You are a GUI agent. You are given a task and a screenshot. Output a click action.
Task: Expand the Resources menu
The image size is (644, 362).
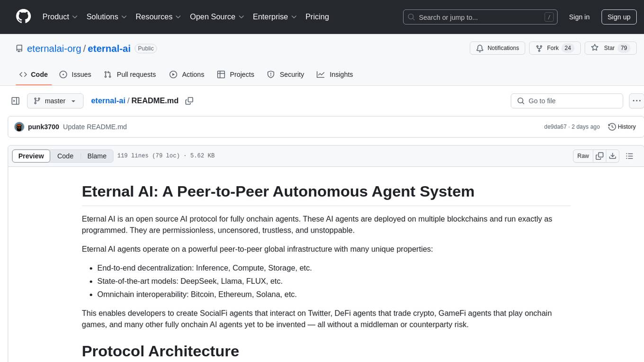(x=158, y=17)
